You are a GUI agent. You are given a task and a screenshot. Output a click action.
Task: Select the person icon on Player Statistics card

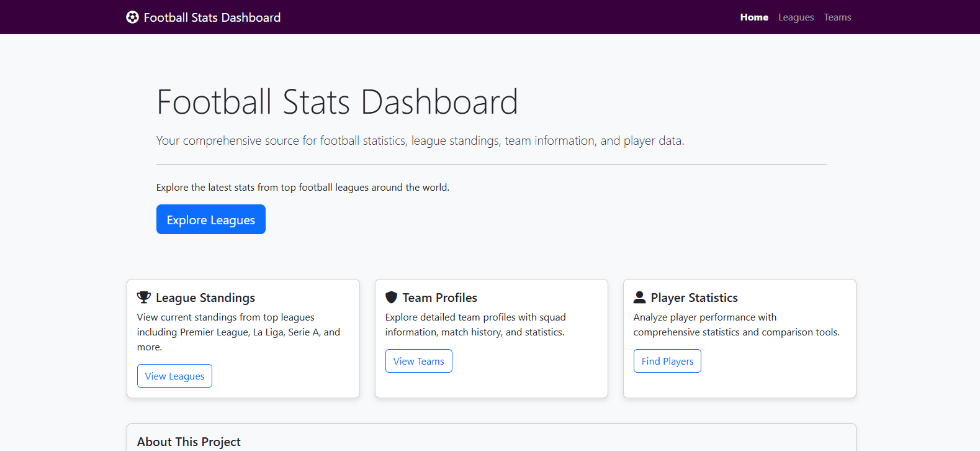pyautogui.click(x=639, y=296)
